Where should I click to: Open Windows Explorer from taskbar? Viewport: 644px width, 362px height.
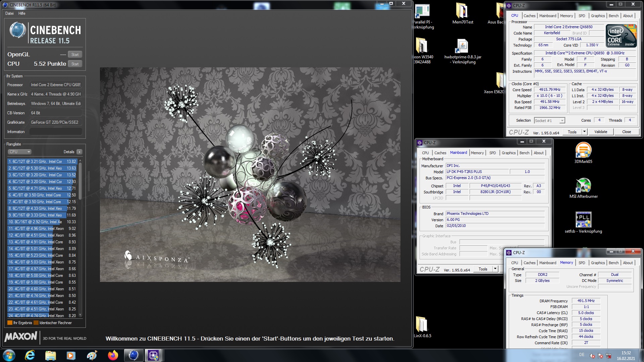click(x=50, y=355)
